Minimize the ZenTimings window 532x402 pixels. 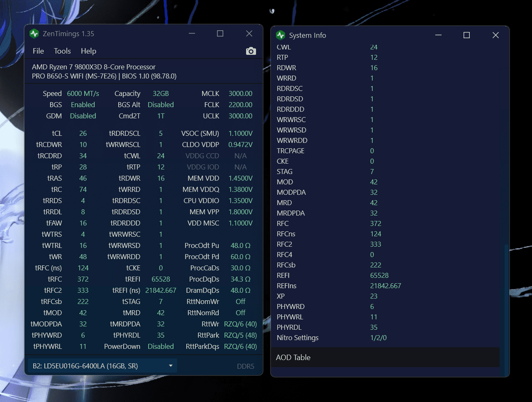(x=192, y=34)
